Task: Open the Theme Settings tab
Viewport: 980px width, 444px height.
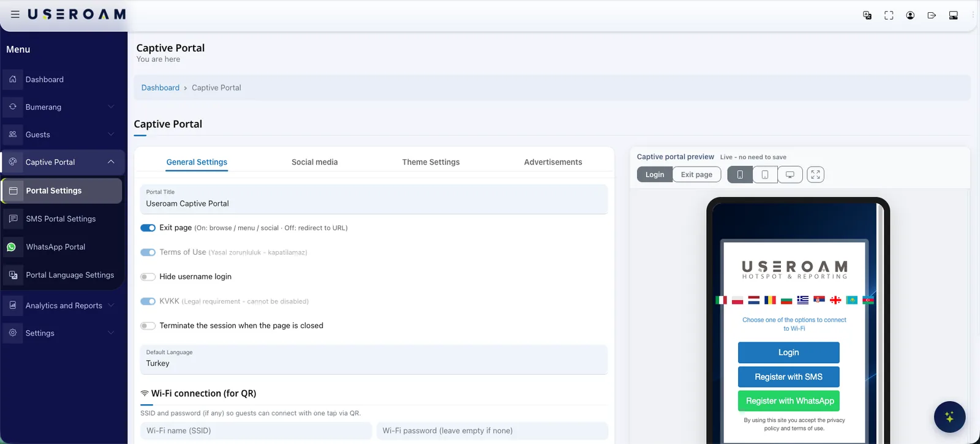Action: coord(431,162)
